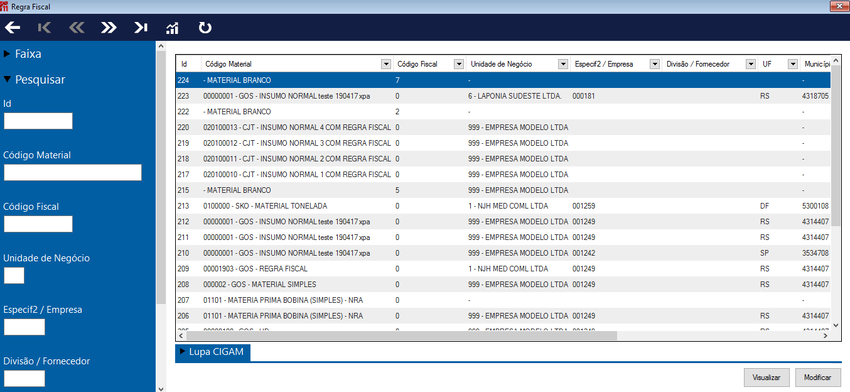
Task: Select row 224 - MATERIAL BRANCO
Action: (503, 80)
